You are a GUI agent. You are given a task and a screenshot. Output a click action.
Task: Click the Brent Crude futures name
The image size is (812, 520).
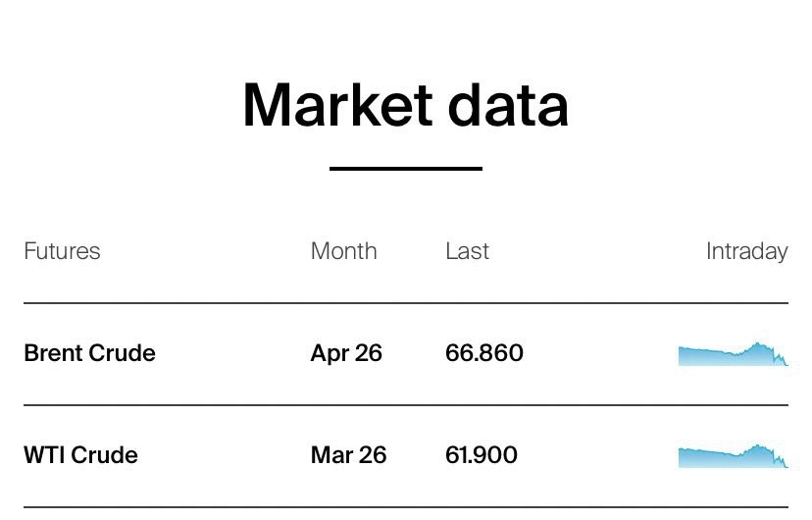click(89, 353)
